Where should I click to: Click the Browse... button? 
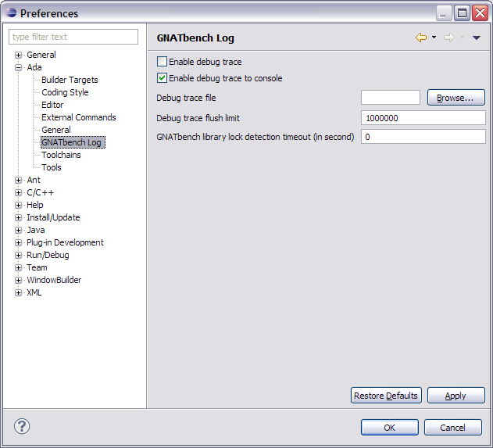point(456,98)
